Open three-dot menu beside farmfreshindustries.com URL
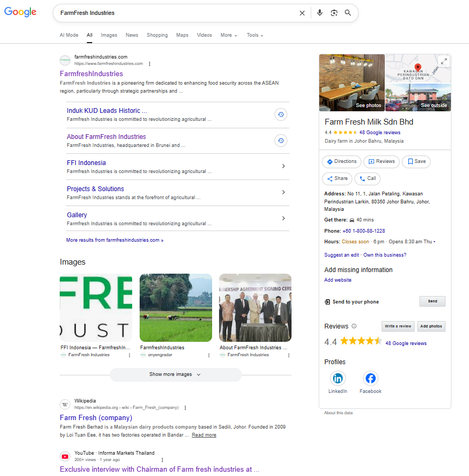Screen dimensions: 469x476 pyautogui.click(x=149, y=64)
